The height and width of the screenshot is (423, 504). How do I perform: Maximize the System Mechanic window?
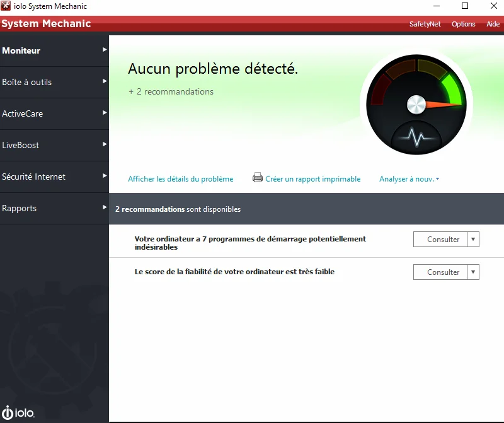pyautogui.click(x=465, y=6)
